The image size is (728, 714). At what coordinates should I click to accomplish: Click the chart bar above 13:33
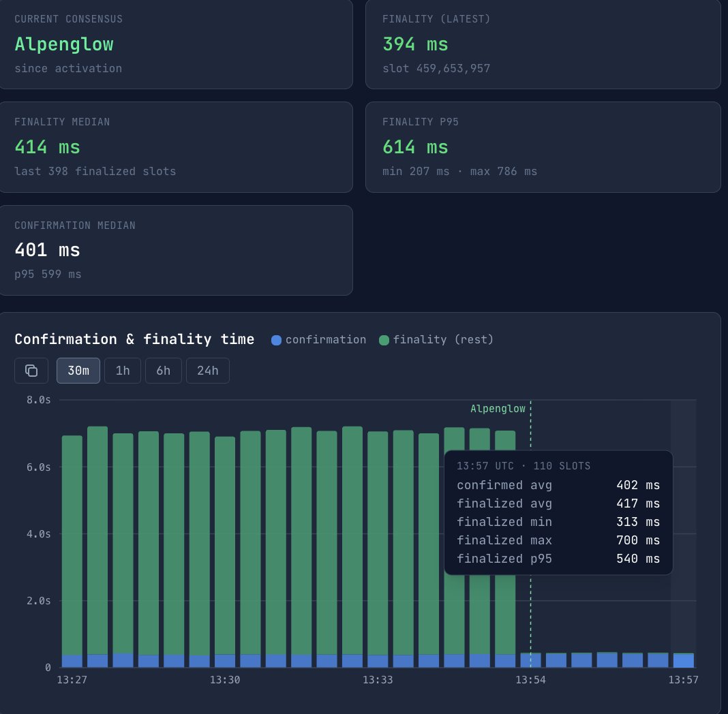tap(378, 549)
